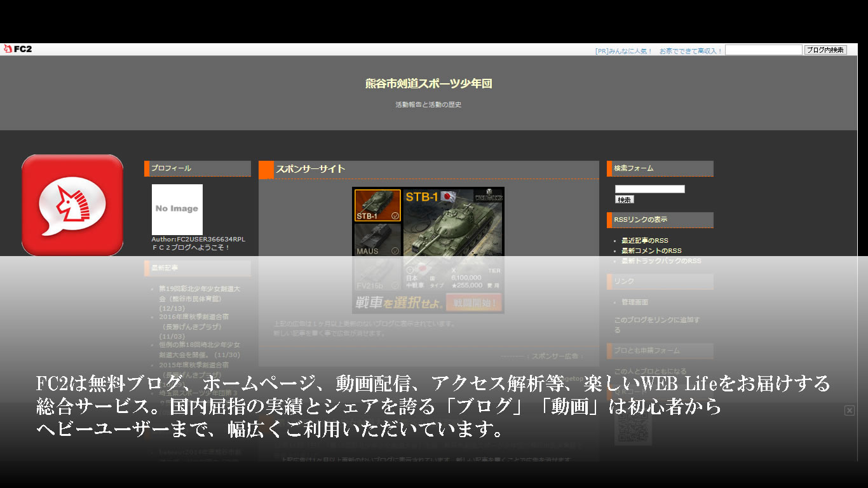This screenshot has height=488, width=868.
Task: Open the 最近記事のRSS link
Action: (x=645, y=241)
